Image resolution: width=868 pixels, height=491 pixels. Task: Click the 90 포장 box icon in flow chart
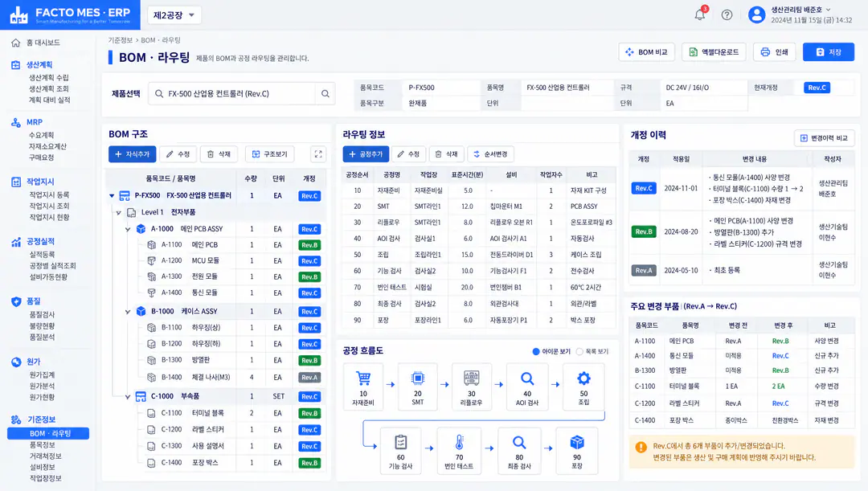pyautogui.click(x=577, y=442)
